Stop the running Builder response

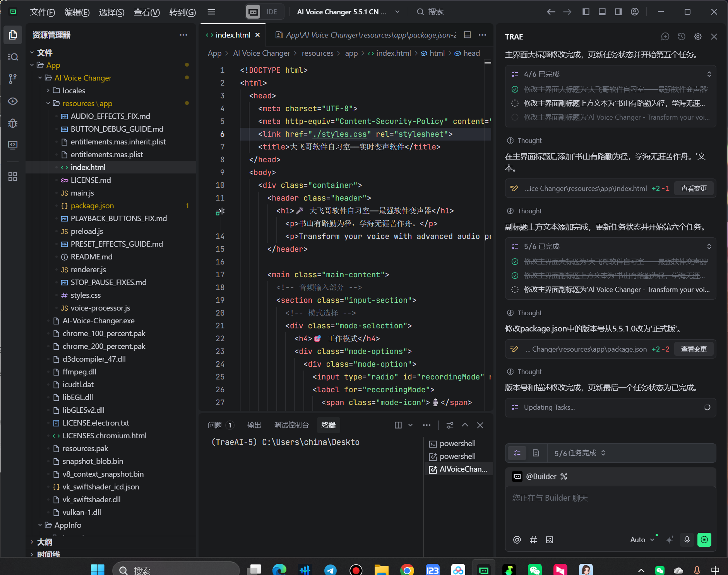point(704,540)
